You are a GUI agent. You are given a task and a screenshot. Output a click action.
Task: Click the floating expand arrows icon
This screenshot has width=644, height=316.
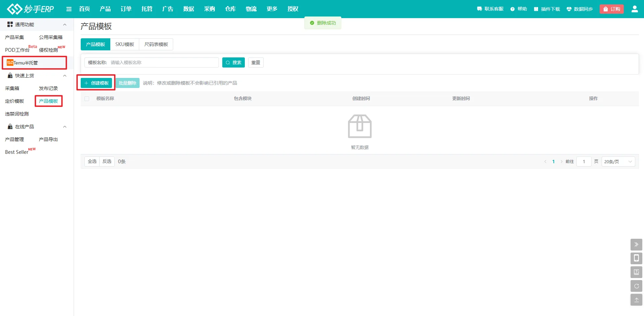coord(636,244)
